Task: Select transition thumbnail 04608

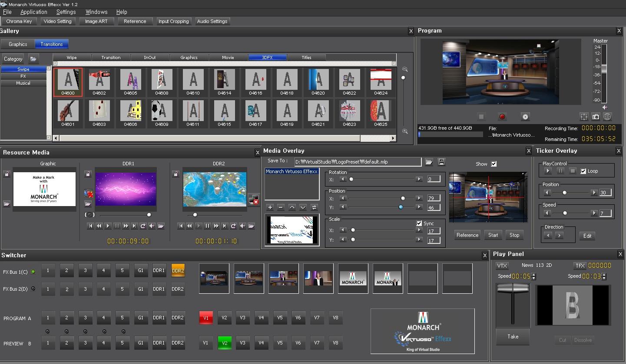Action: tap(162, 82)
